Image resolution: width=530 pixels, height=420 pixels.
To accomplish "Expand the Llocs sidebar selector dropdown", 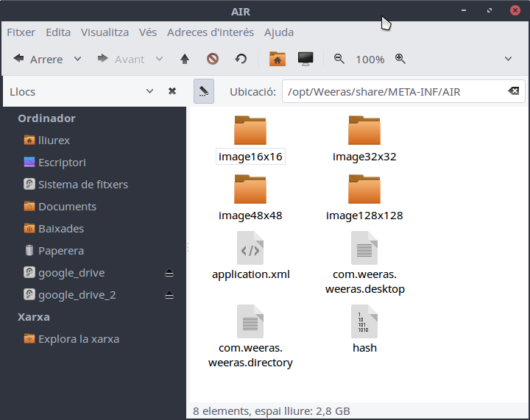I will click(x=150, y=91).
